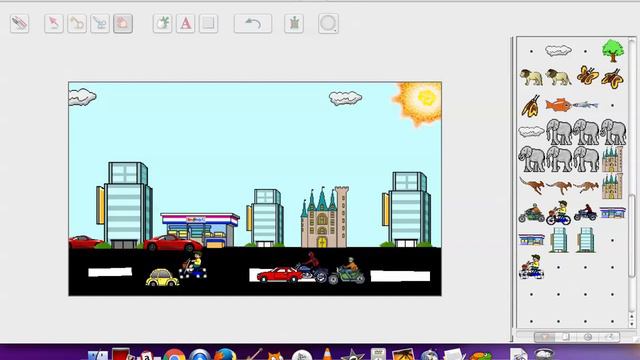The width and height of the screenshot is (640, 360).
Task: Click the pencil tools icon in toolbar
Action: (19, 23)
